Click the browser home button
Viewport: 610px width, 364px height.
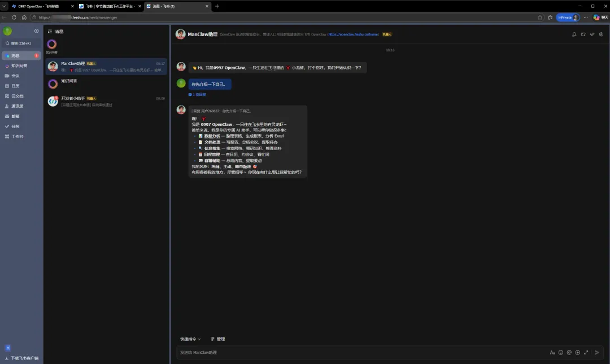pos(24,17)
